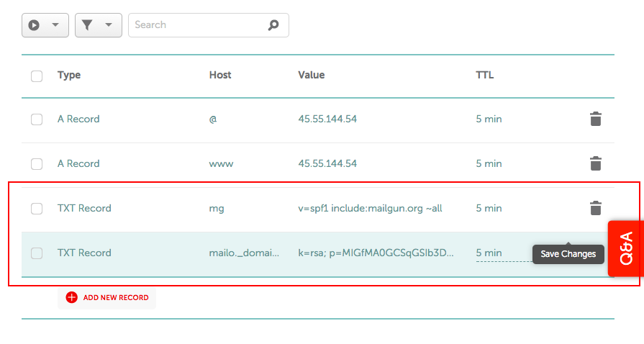Click 5 min TTL in the mg row
644x344 pixels.
489,209
